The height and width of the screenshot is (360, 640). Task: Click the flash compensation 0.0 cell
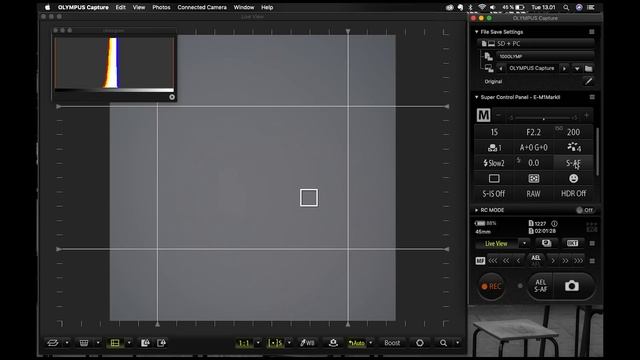tap(533, 163)
